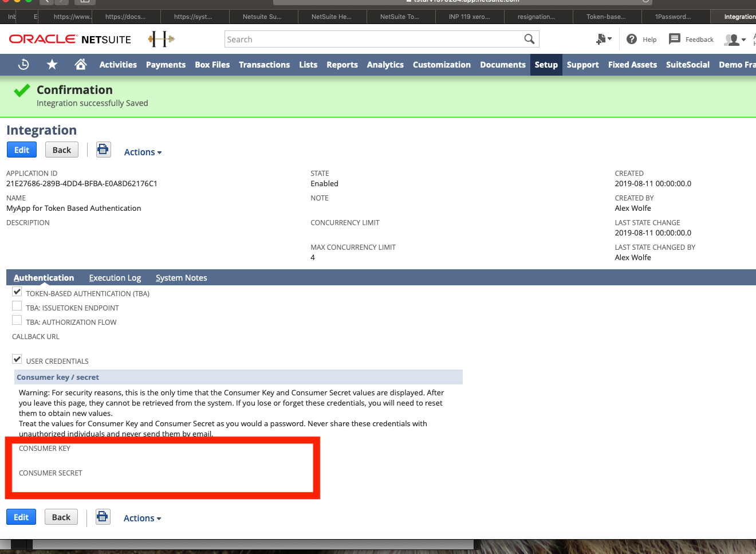Open the Create New plus icon
The image size is (756, 554).
[x=604, y=39]
